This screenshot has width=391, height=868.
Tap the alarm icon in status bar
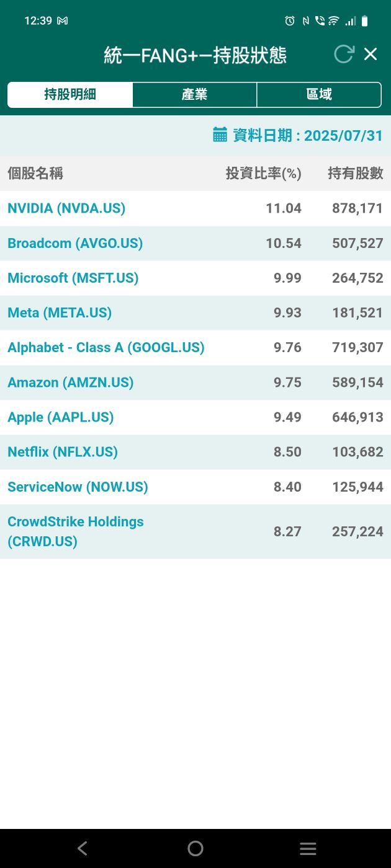[x=290, y=20]
